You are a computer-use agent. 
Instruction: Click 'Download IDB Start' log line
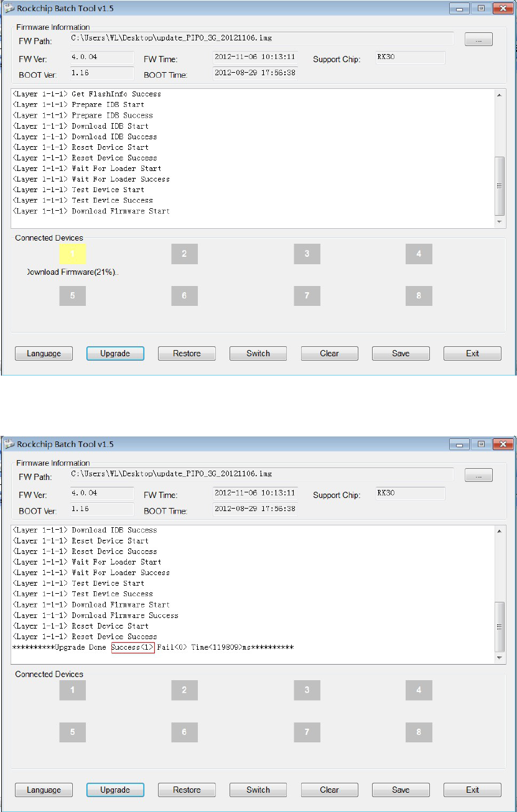pyautogui.click(x=80, y=126)
